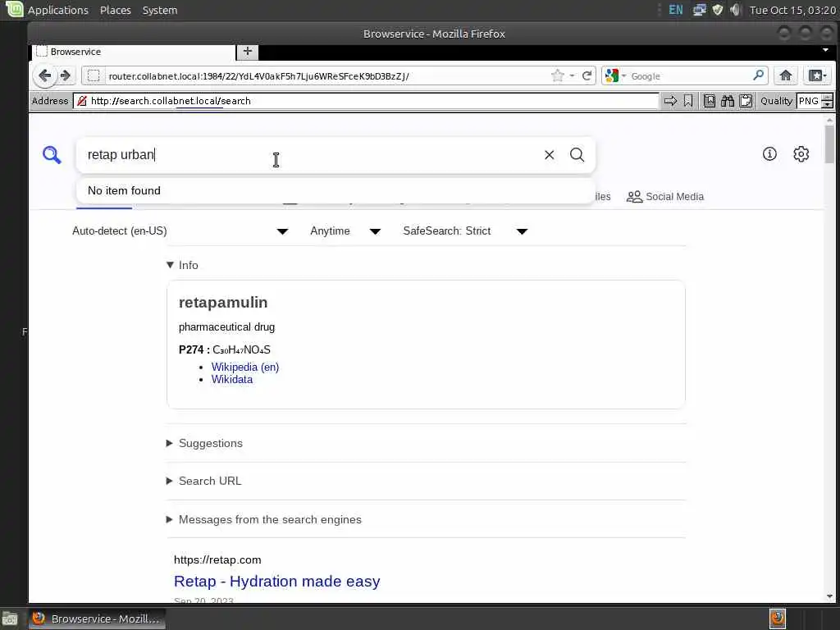Click the https://retap.com URL text

(217, 559)
